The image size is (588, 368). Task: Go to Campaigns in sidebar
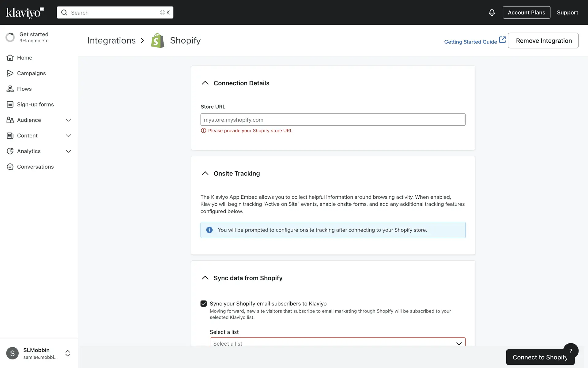tap(31, 73)
